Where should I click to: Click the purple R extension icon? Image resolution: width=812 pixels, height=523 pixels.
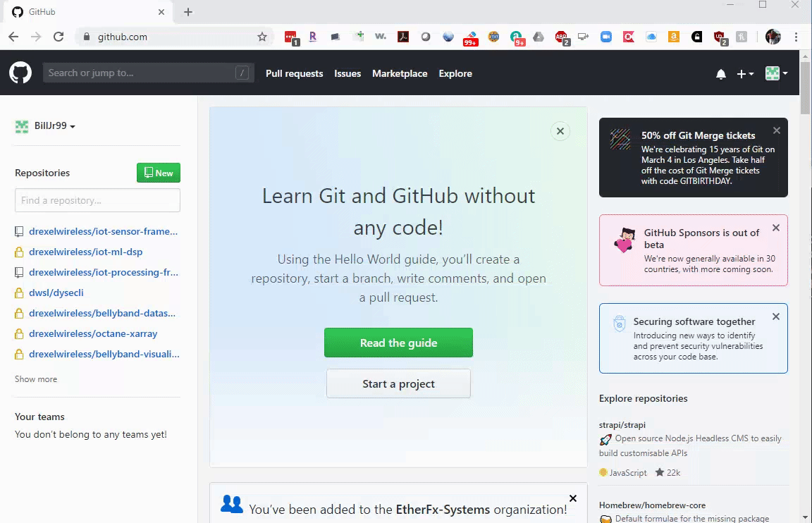tap(313, 37)
